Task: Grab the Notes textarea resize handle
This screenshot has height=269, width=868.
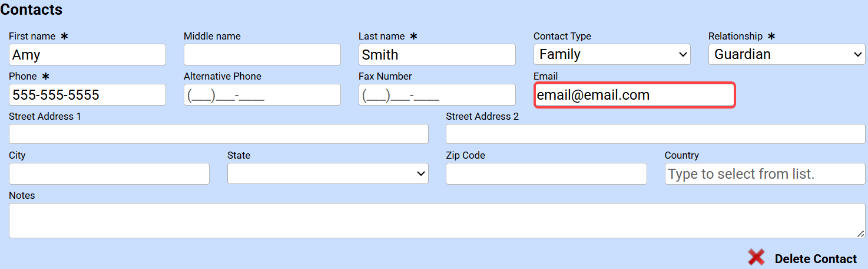Action: (862, 234)
